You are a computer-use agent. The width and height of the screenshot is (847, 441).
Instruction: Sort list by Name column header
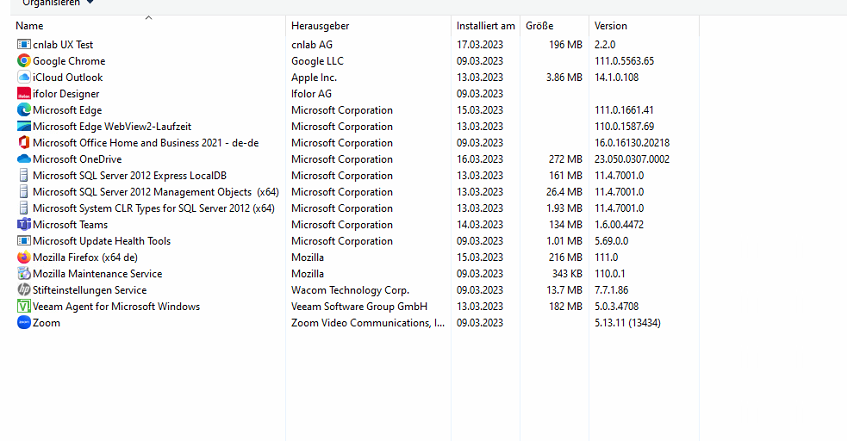[30, 25]
